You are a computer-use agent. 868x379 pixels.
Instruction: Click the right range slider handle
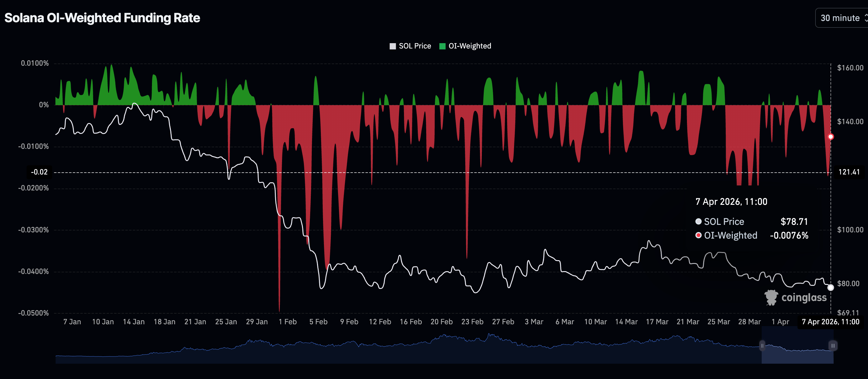point(833,346)
